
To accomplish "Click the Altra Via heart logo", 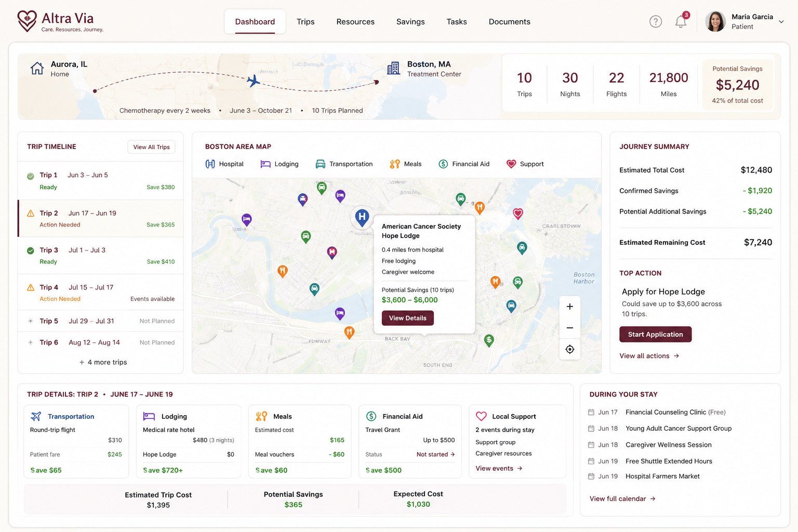I will pyautogui.click(x=27, y=21).
